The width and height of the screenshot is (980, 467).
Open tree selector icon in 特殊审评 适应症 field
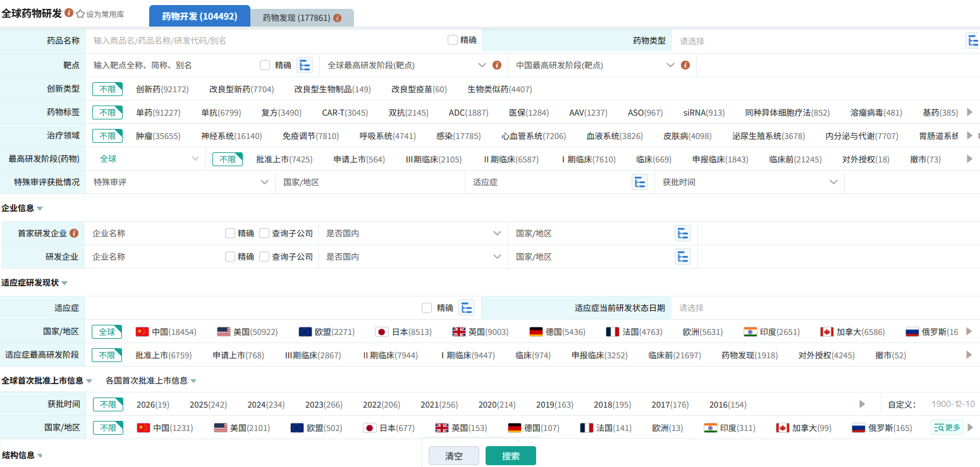pyautogui.click(x=640, y=182)
